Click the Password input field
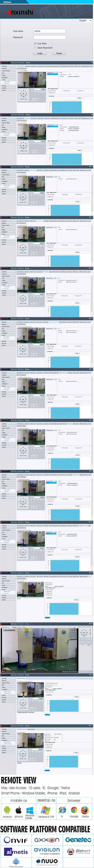Viewport: 94px width, 868px height. [49, 37]
